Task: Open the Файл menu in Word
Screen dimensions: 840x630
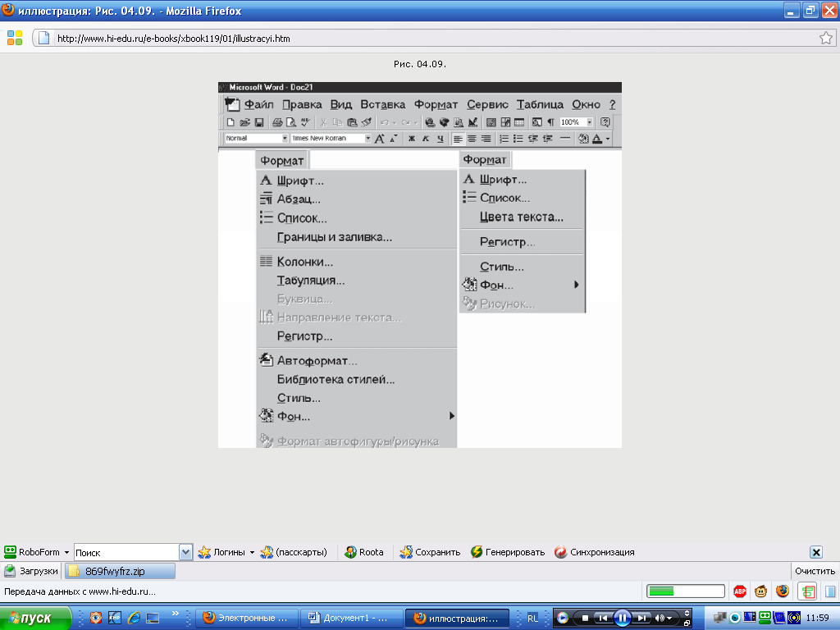Action: click(x=258, y=104)
